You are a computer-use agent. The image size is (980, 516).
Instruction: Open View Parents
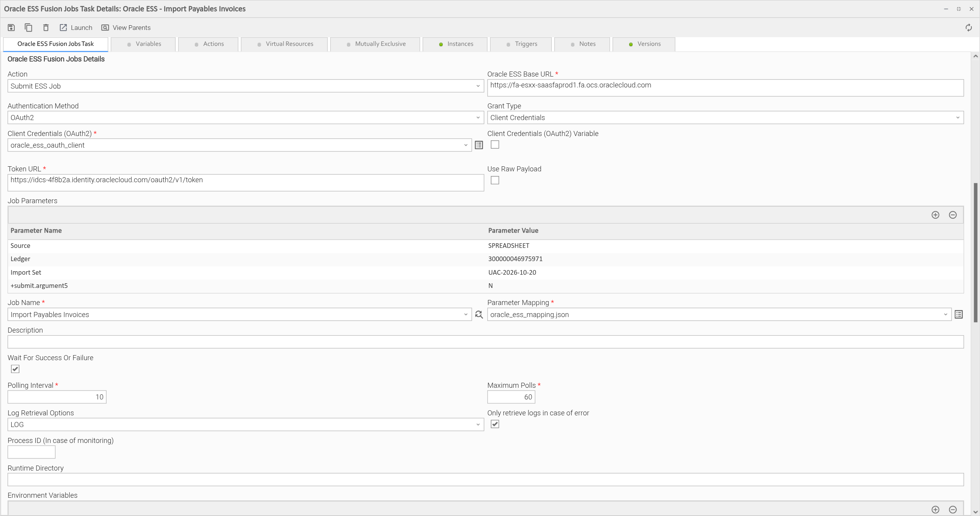pos(126,28)
